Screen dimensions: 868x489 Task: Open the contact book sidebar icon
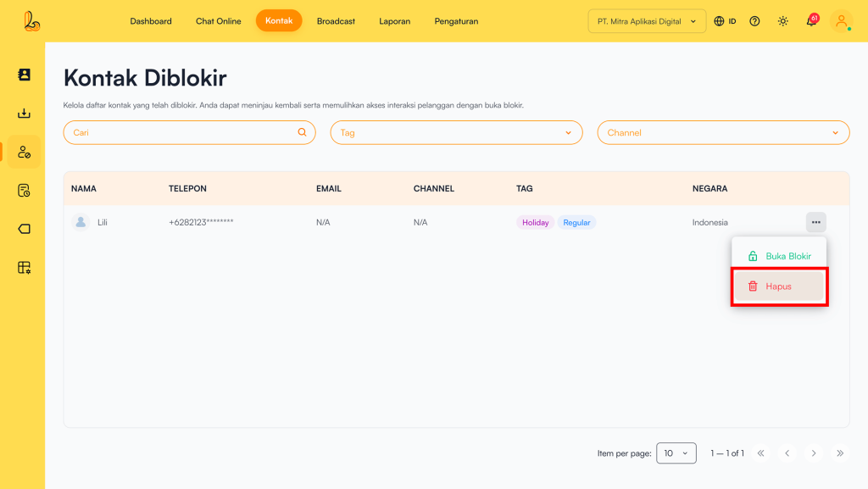coord(24,75)
